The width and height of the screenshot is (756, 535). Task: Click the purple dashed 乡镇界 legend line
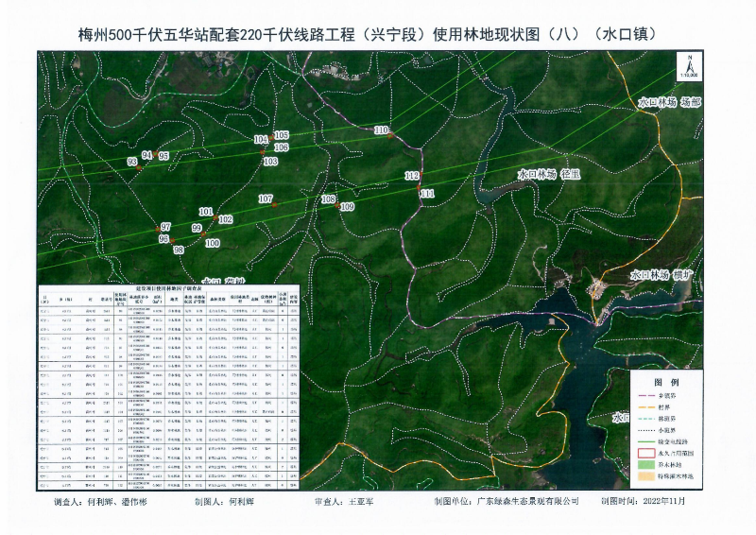point(646,395)
